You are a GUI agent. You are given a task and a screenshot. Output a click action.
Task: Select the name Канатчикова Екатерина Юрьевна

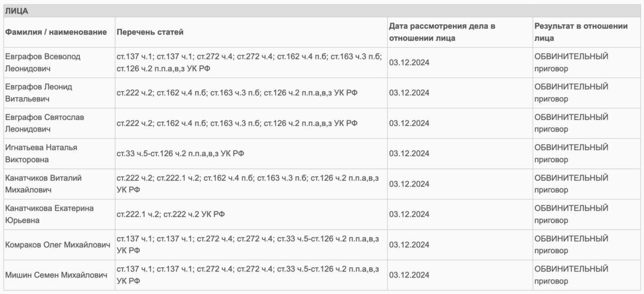pyautogui.click(x=49, y=214)
